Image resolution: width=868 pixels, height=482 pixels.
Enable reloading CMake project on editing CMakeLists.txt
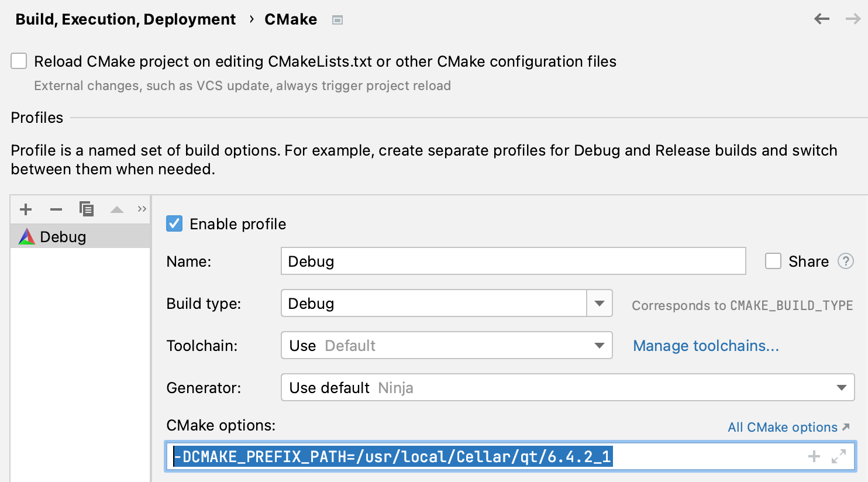[x=19, y=60]
